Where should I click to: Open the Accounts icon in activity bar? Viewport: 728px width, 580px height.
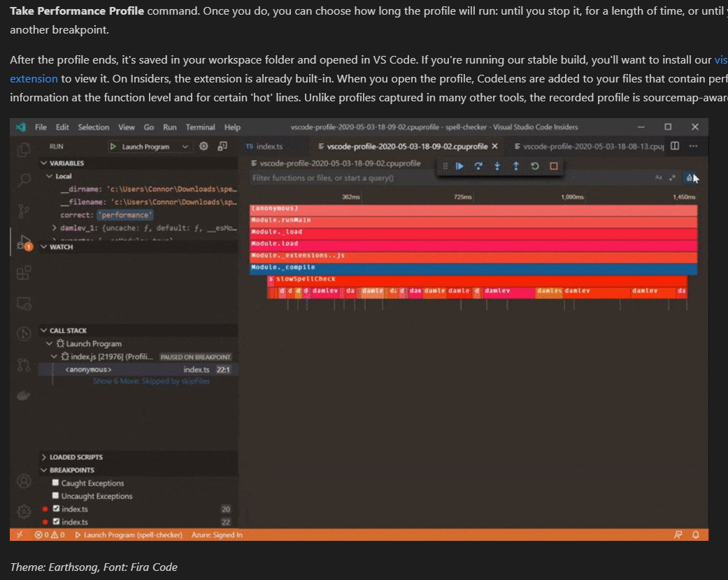(24, 481)
